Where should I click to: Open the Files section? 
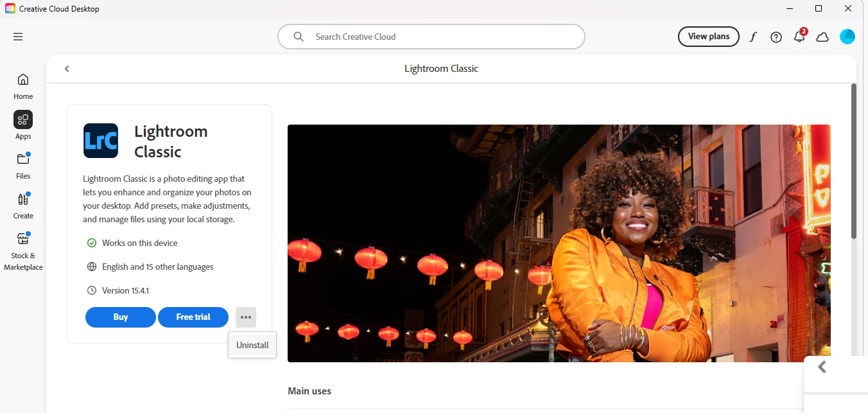coord(23,166)
